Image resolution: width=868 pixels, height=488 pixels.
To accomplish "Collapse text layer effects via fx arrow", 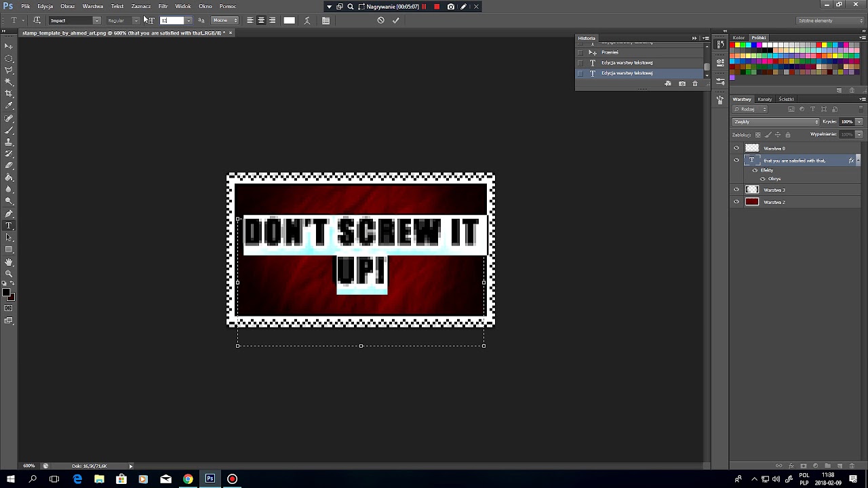I will [x=859, y=161].
